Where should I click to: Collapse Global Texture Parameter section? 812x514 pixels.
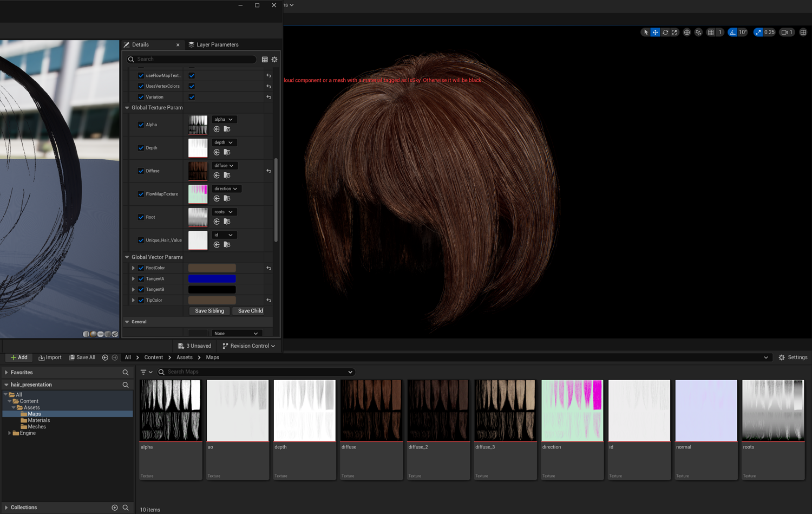tap(127, 108)
